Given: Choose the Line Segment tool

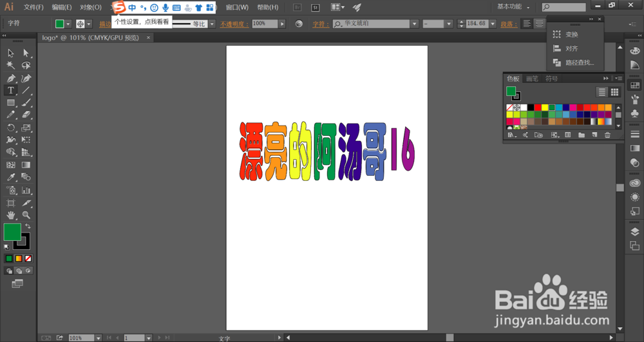Looking at the screenshot, I should [26, 90].
